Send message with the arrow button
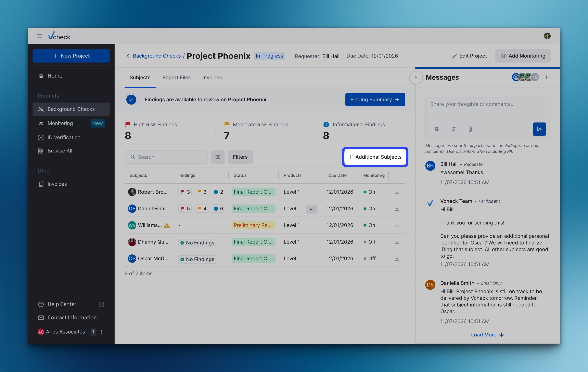 tap(539, 129)
